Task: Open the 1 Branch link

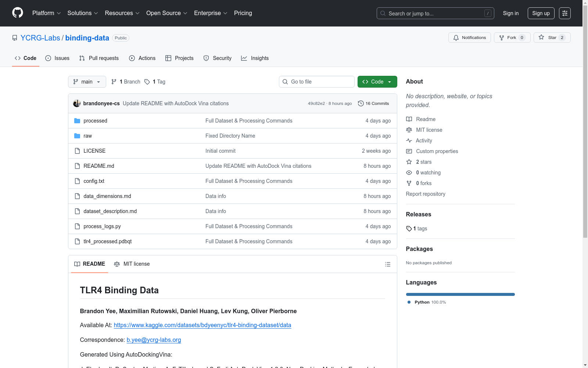Action: (x=126, y=82)
